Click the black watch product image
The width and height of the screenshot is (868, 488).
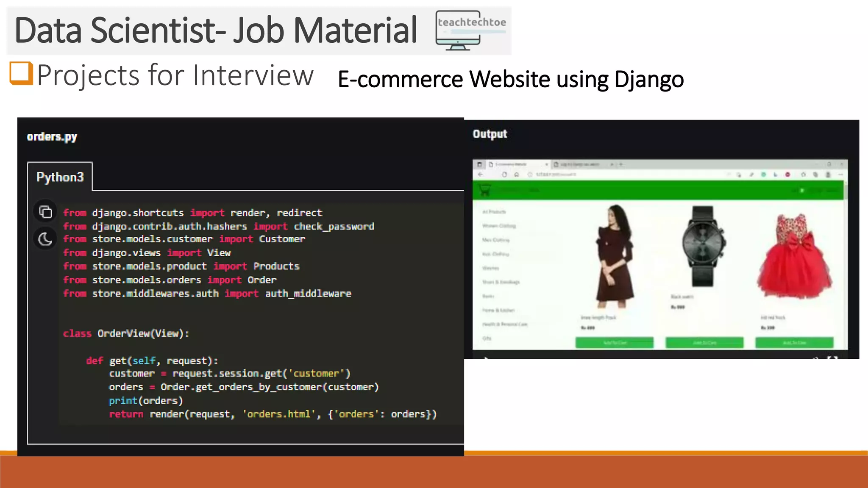[704, 246]
